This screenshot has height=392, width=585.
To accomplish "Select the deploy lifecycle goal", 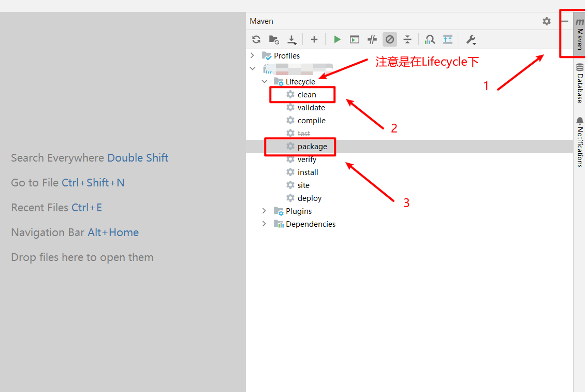I will point(310,198).
